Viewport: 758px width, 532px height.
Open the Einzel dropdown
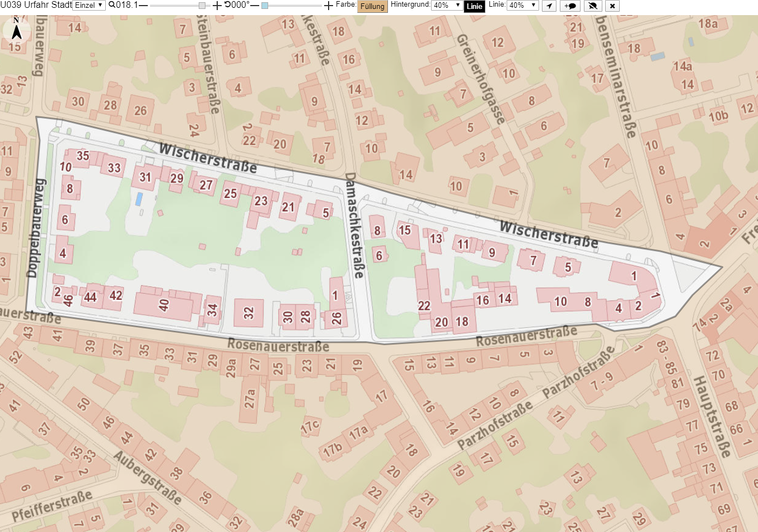89,5
